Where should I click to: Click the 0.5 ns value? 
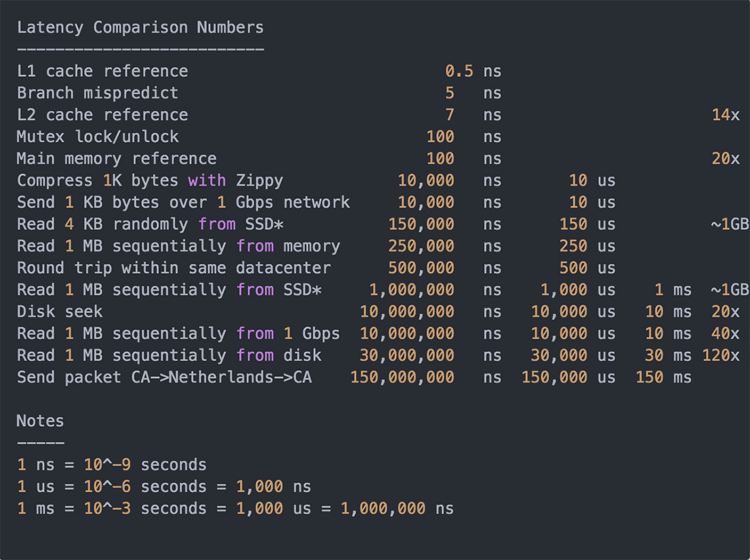pos(459,71)
